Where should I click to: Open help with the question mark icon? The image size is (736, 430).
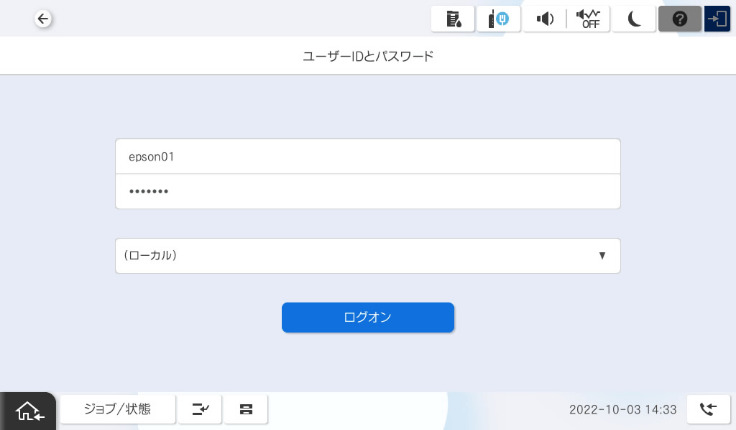[679, 19]
